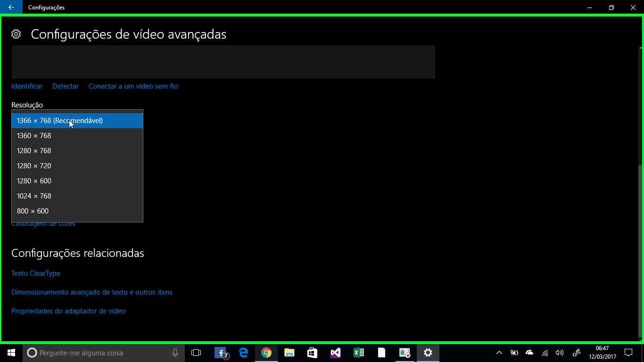Click inside the Cortana search box
The width and height of the screenshot is (644, 362).
point(94,353)
